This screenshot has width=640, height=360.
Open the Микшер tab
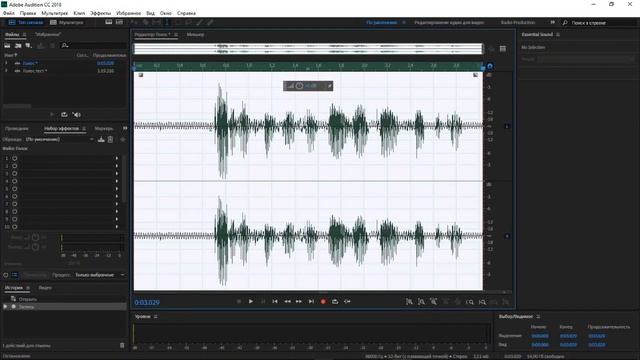coord(196,35)
